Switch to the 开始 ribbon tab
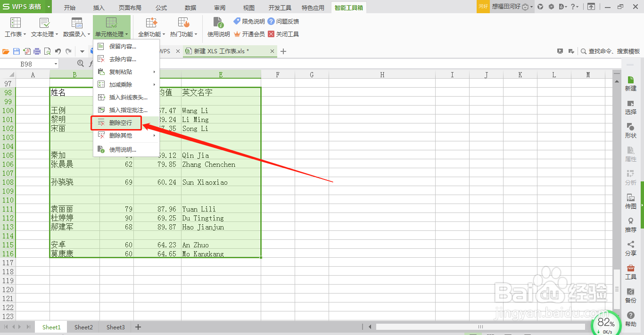 point(70,8)
